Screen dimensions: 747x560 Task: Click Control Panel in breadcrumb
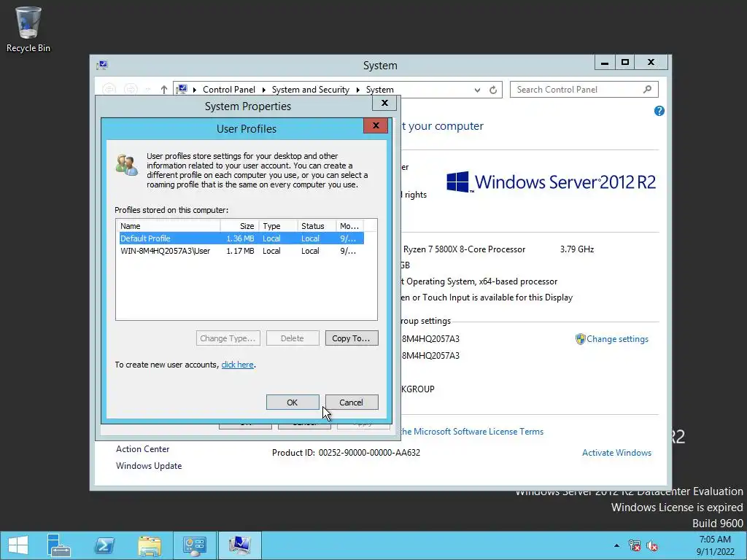point(228,90)
